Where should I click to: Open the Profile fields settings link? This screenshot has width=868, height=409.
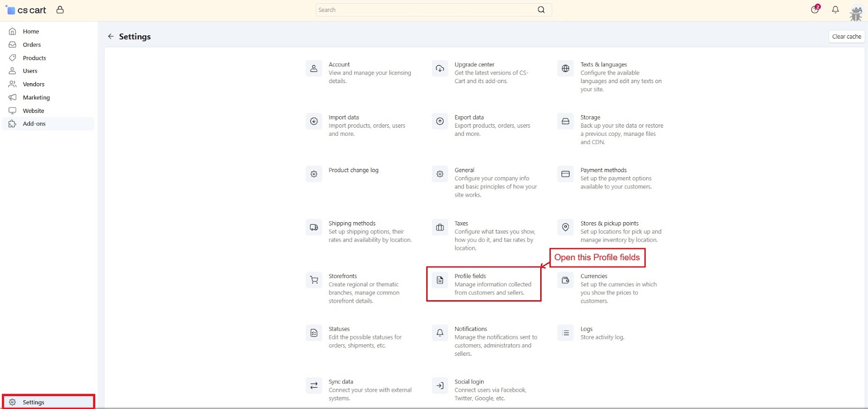pos(470,276)
